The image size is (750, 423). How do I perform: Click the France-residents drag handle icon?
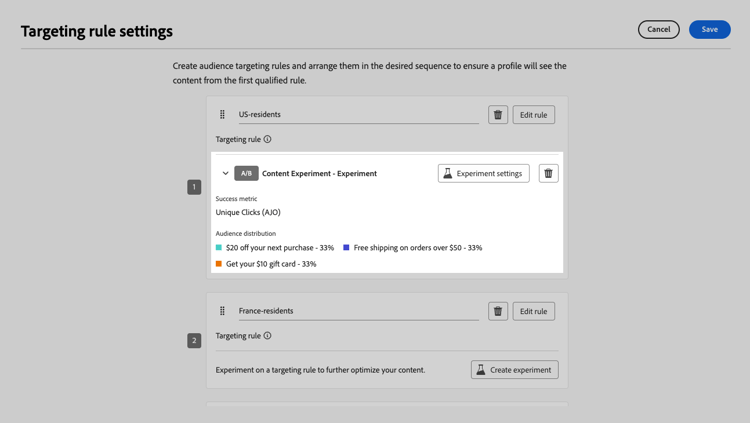click(x=222, y=311)
